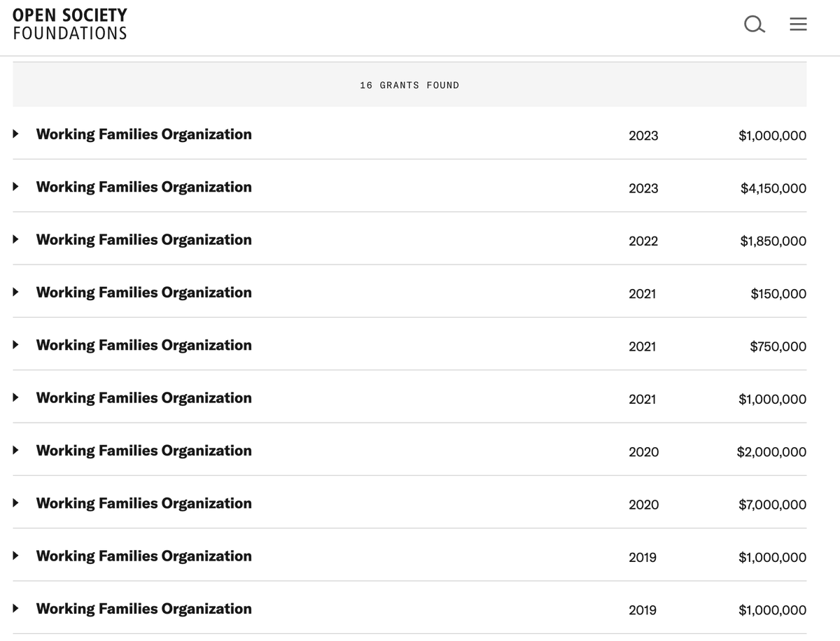Click the $4,150,000 grant amount

pos(773,188)
